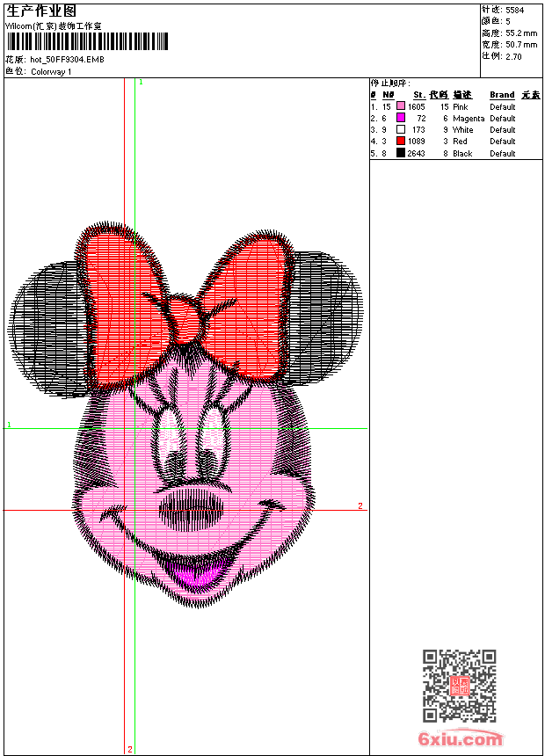The width and height of the screenshot is (545, 756).
Task: Click the White color name
Action: 462,130
